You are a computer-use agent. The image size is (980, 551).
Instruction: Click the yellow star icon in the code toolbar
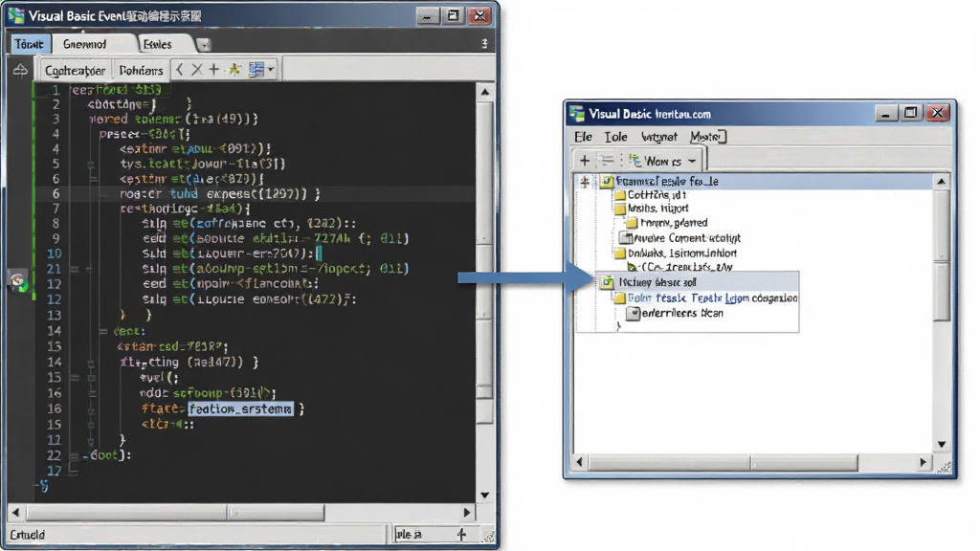[234, 69]
